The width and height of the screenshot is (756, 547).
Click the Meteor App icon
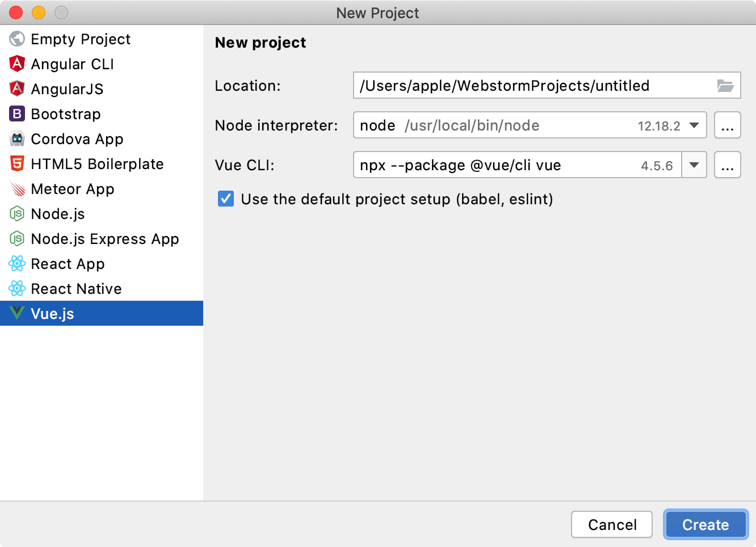[x=17, y=188]
